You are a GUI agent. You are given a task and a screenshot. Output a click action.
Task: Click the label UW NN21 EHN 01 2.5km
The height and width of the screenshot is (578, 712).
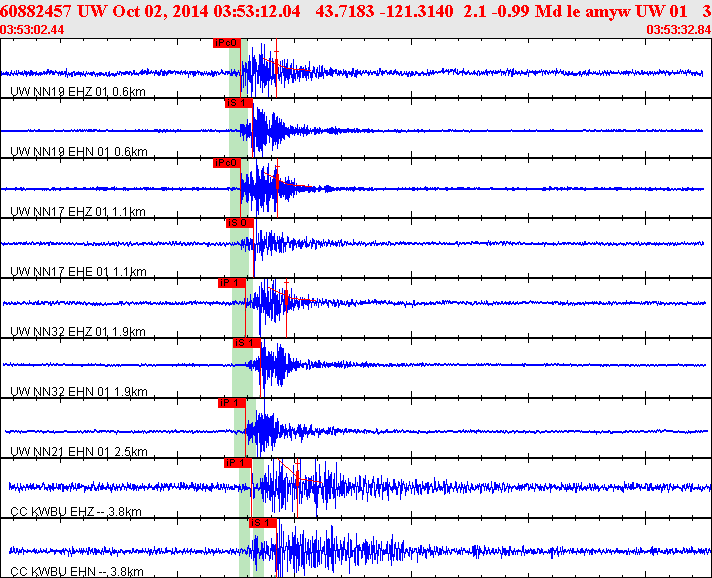pyautogui.click(x=79, y=451)
